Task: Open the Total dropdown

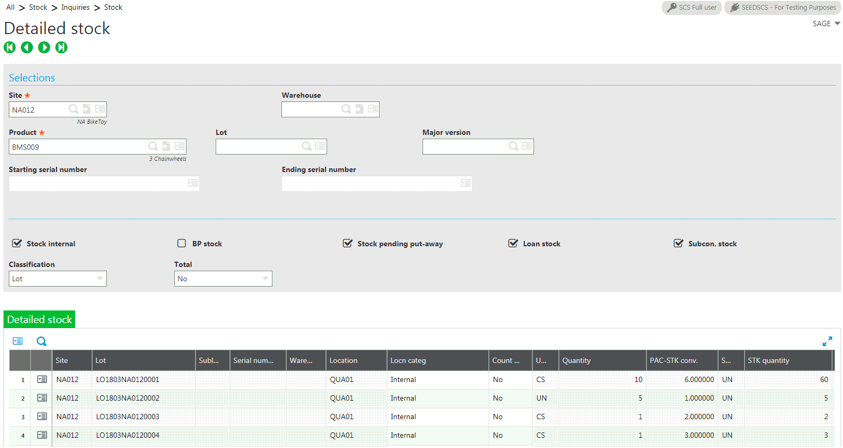Action: coord(265,279)
